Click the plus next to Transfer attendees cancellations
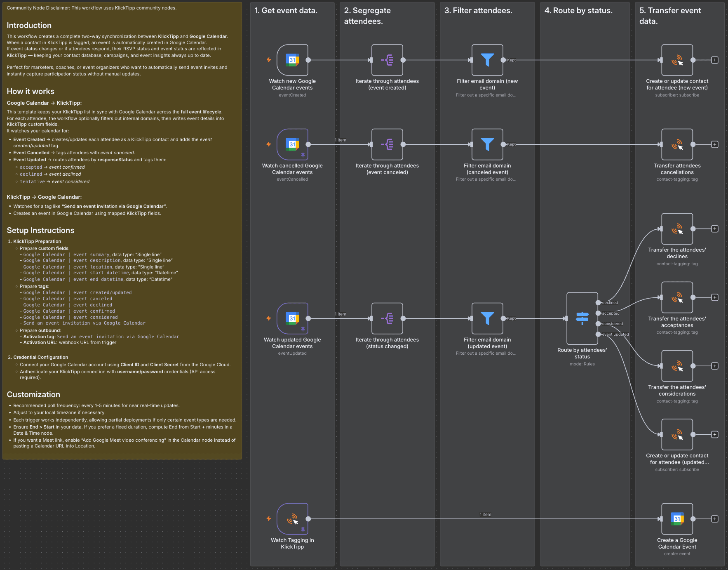Viewport: 728px width, 570px height. click(715, 145)
